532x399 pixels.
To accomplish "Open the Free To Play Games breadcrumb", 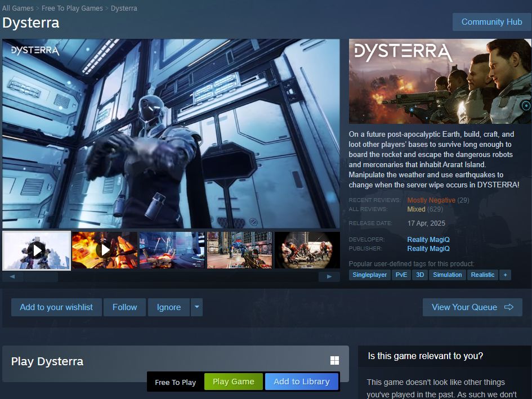I will point(72,8).
